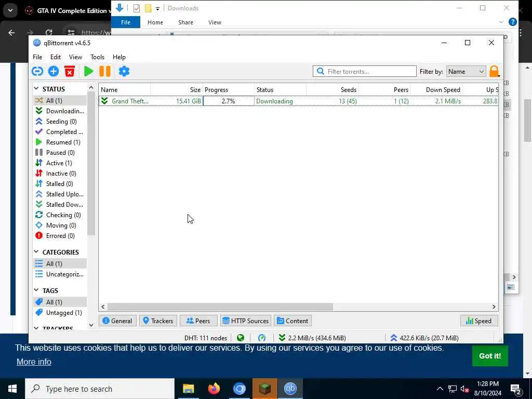
Task: Select All (1) under CATEGORIES
Action: (60, 263)
